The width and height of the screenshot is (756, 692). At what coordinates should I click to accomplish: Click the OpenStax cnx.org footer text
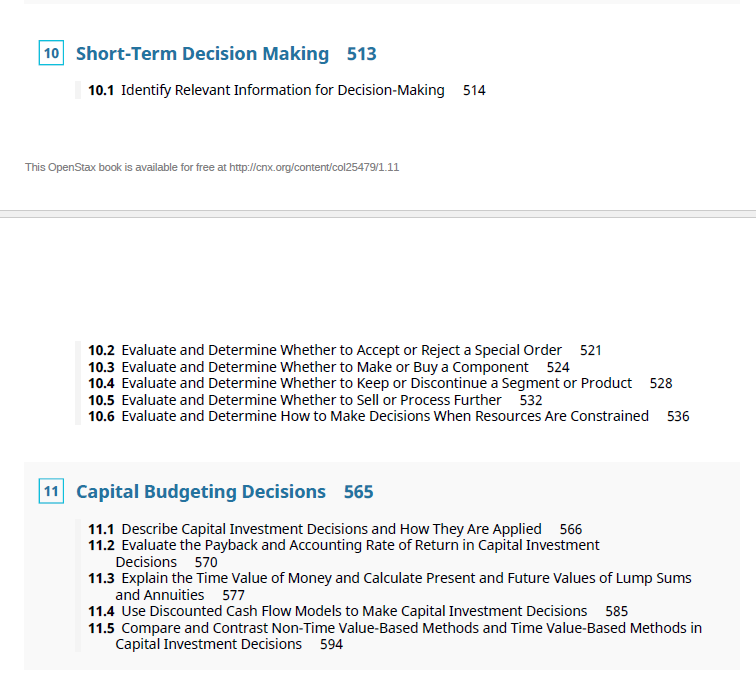[x=212, y=167]
